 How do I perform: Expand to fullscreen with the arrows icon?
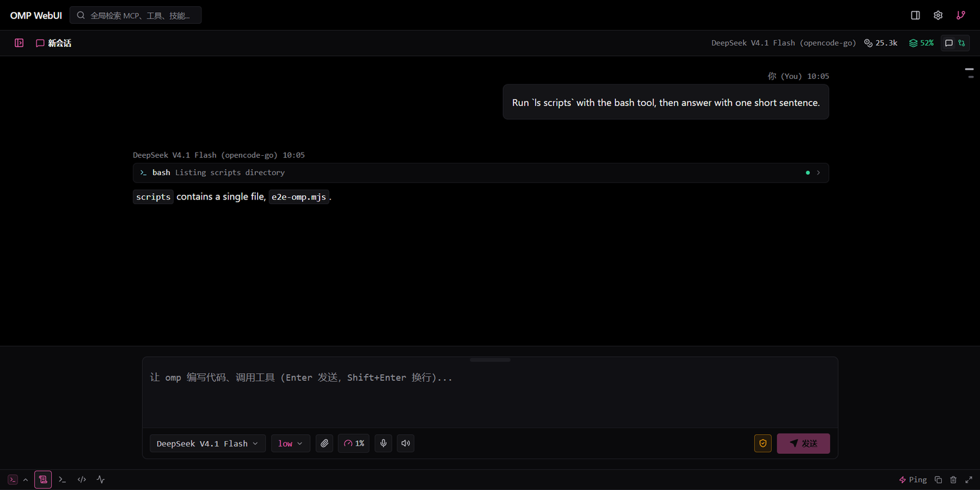[968, 480]
